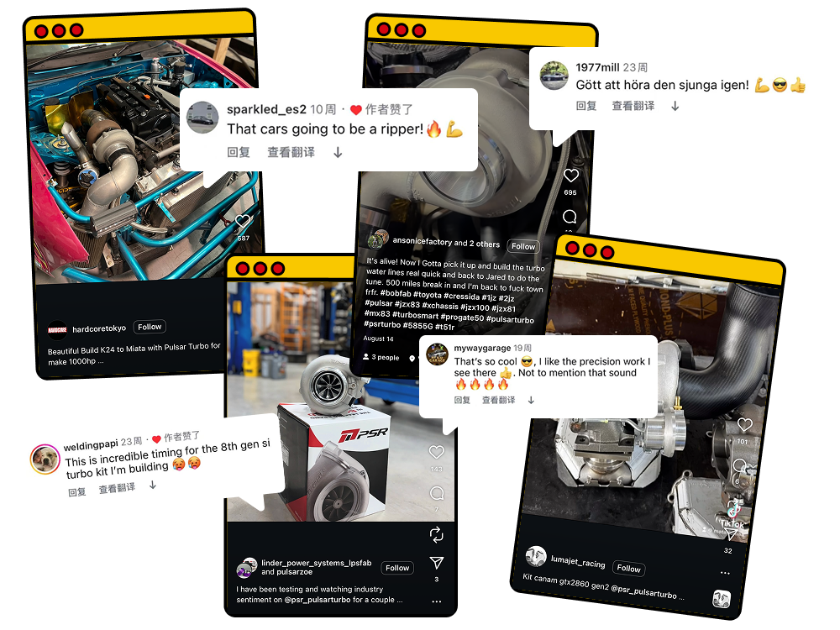Like the lumajet_racing video showing 101
This screenshot has width=840, height=630.
[744, 425]
